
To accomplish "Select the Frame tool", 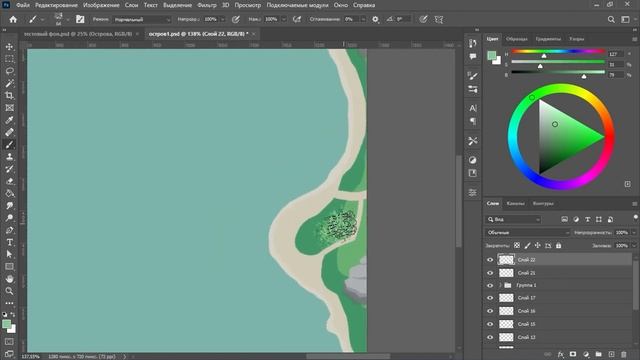I will point(9,108).
